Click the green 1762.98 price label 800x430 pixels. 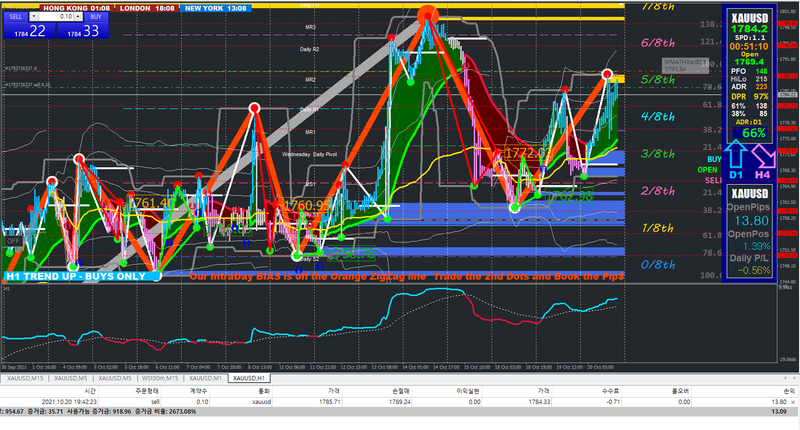pos(569,195)
